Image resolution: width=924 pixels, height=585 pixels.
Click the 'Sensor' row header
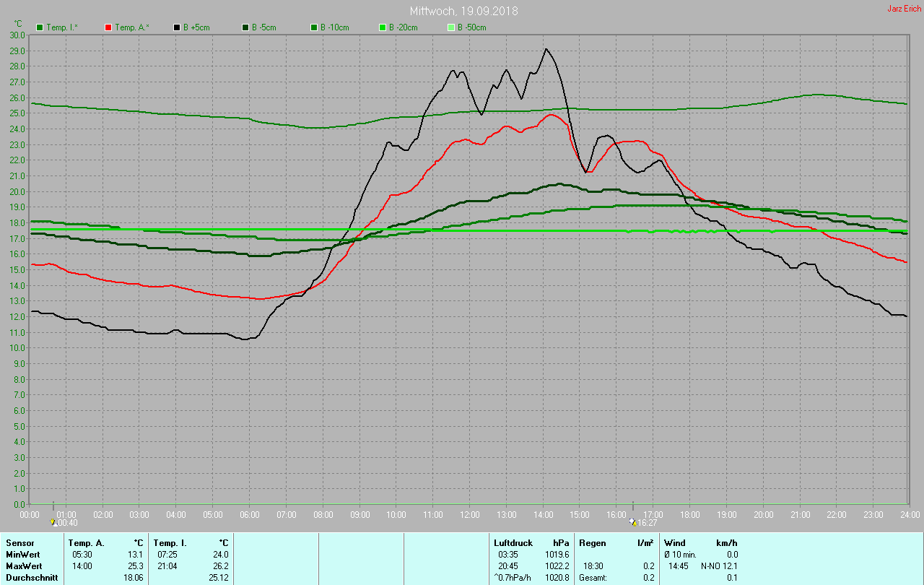click(x=19, y=543)
